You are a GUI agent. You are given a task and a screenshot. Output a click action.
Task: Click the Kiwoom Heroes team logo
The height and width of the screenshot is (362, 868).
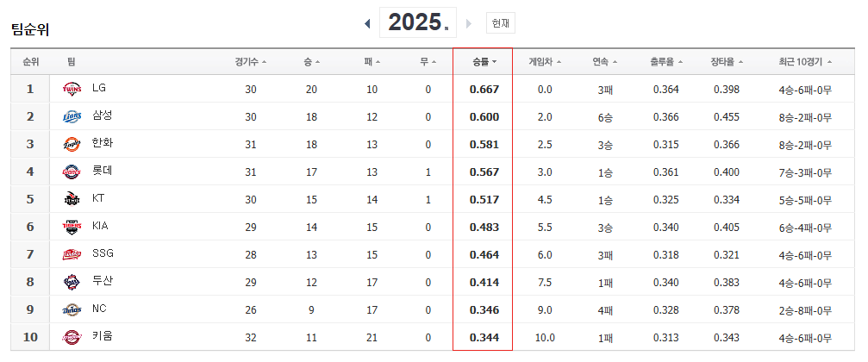click(72, 337)
